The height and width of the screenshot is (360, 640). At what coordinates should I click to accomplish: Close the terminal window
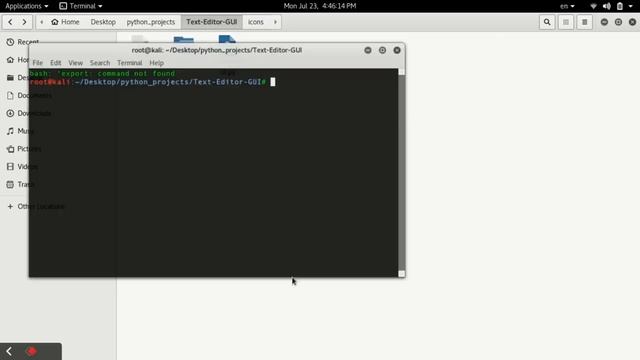(397, 50)
